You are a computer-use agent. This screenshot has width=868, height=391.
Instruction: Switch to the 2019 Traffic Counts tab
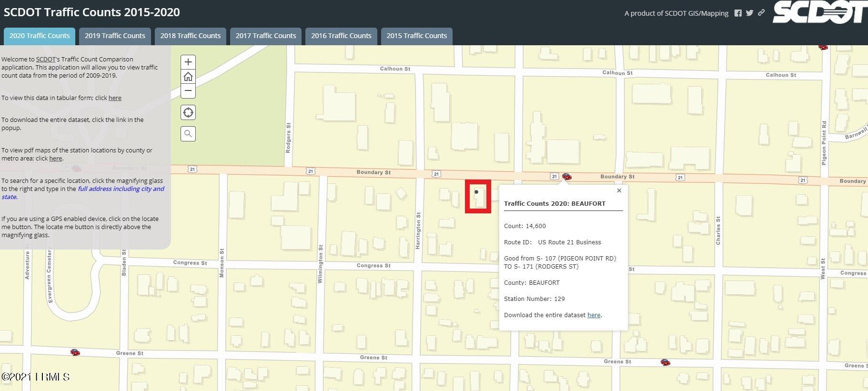tap(115, 36)
